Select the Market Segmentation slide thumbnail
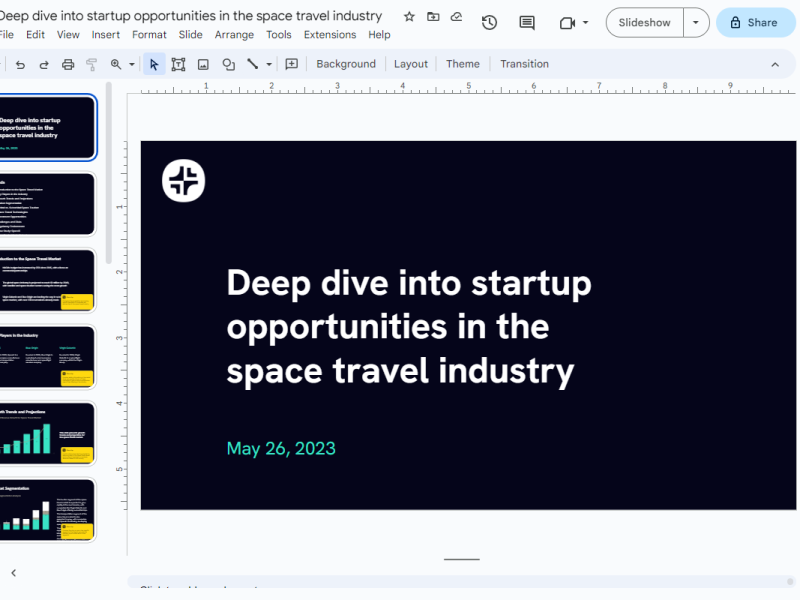This screenshot has width=800, height=600. coord(47,510)
